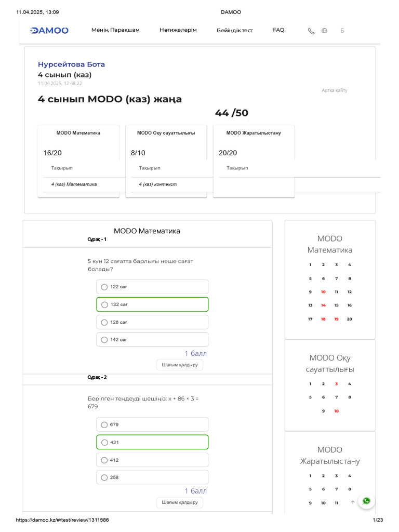Open the FAQ page
This screenshot has width=399, height=532.
[x=278, y=30]
